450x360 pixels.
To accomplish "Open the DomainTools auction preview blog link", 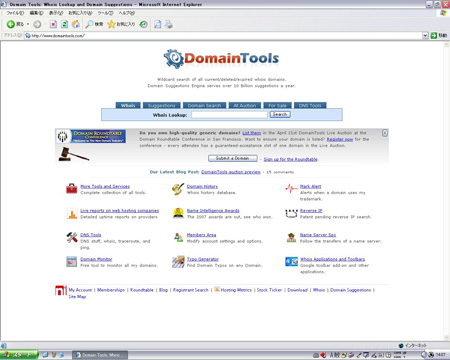I will 231,172.
